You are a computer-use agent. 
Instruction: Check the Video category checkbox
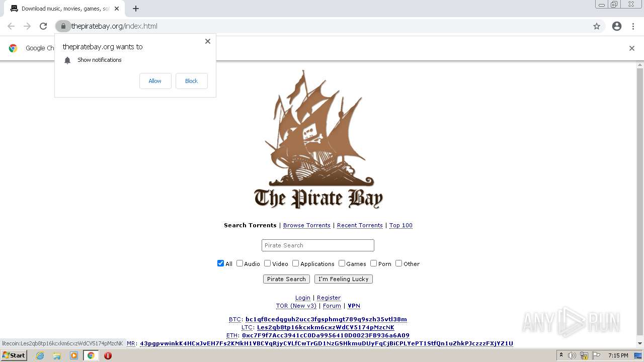point(268,263)
